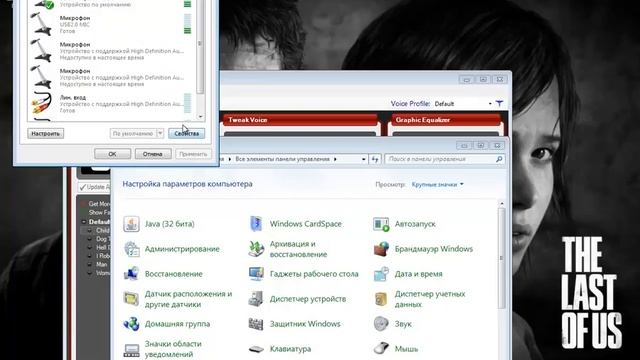Open Автозапуск icon

click(x=381, y=224)
